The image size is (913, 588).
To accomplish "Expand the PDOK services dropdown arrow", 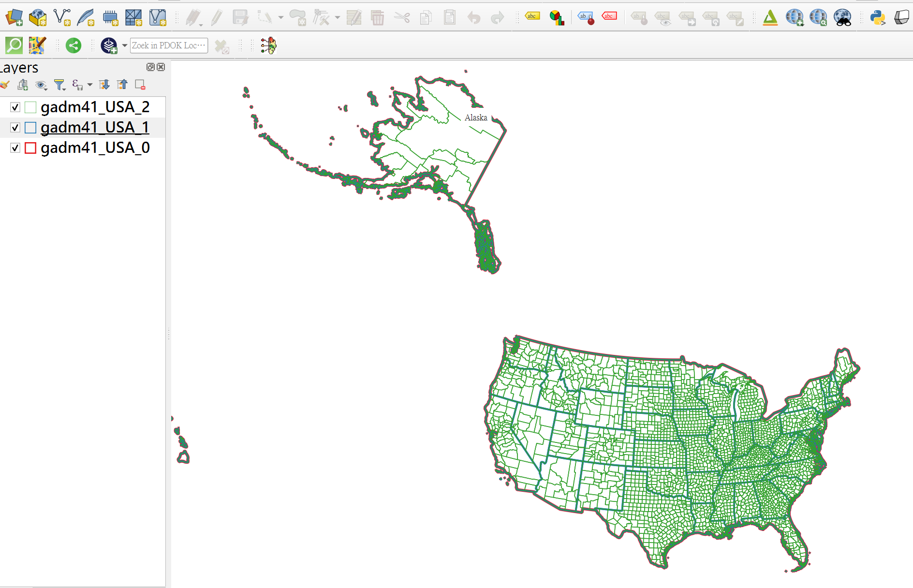I will 124,45.
